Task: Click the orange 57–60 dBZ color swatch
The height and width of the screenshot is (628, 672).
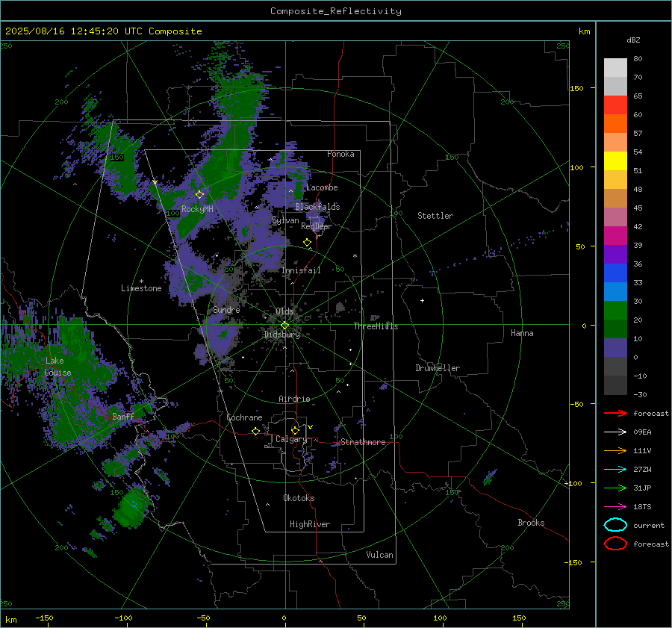Action: (615, 124)
